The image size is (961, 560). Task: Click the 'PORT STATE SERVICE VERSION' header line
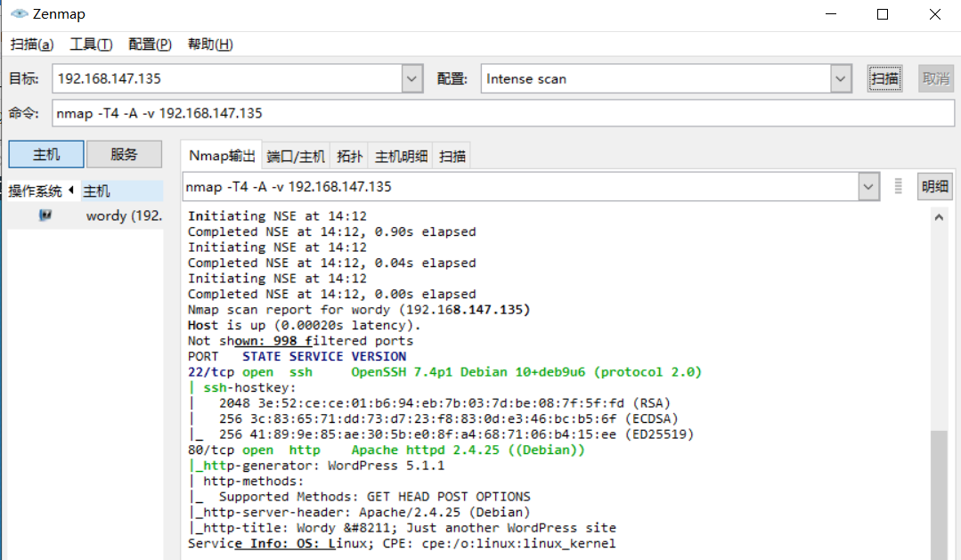pyautogui.click(x=297, y=357)
